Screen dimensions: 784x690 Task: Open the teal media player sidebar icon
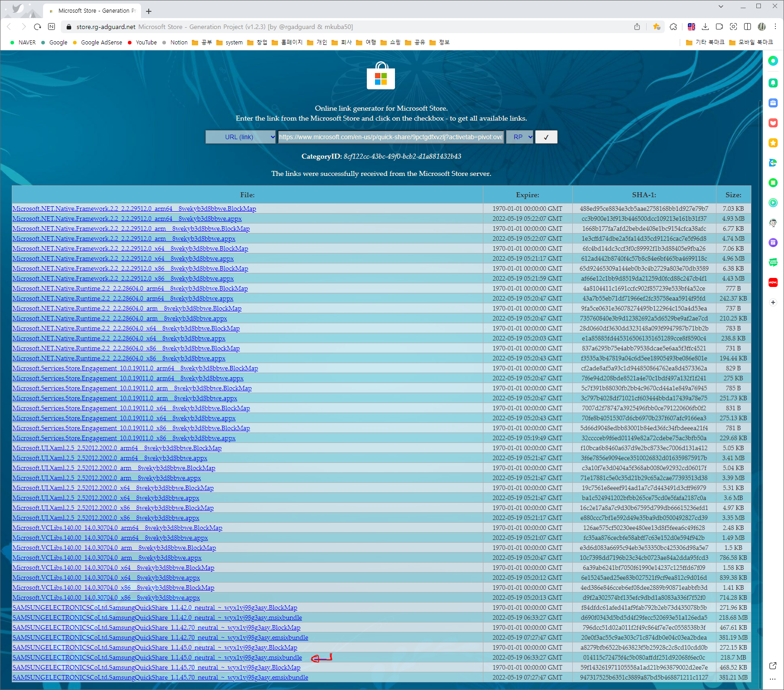(773, 203)
